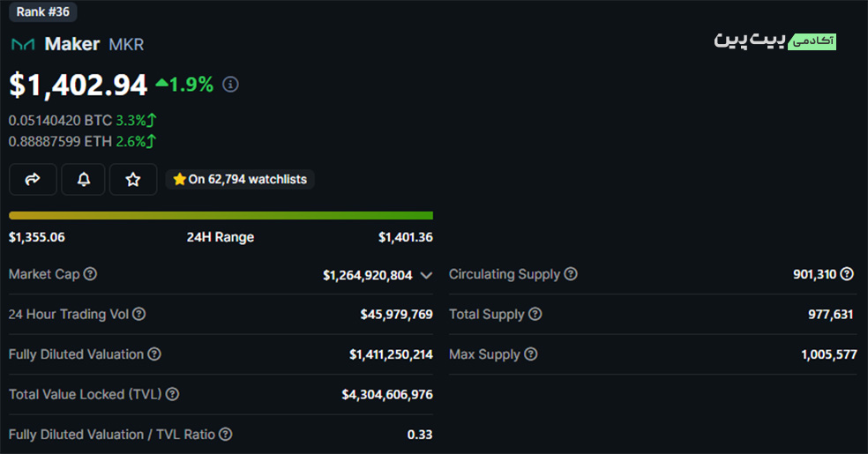Click the info icon beside 1.9% change

click(x=230, y=85)
